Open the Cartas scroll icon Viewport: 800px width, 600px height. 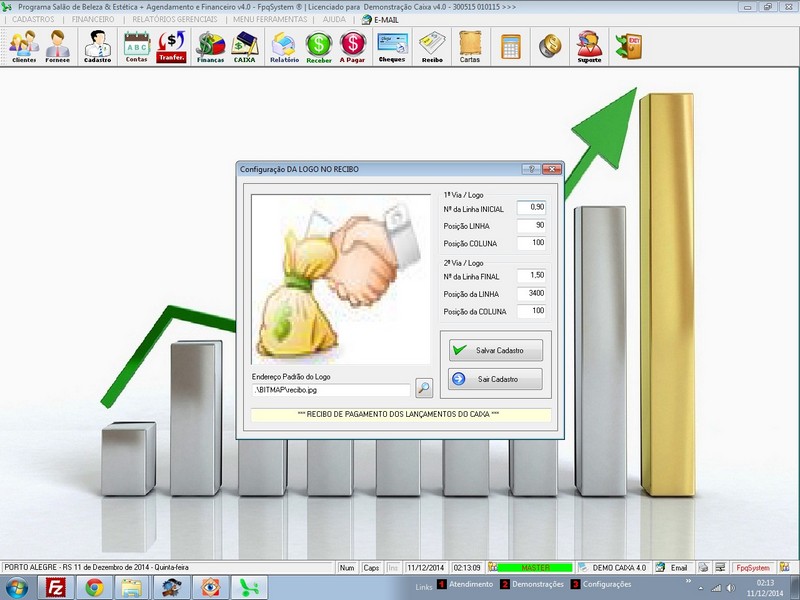point(470,46)
